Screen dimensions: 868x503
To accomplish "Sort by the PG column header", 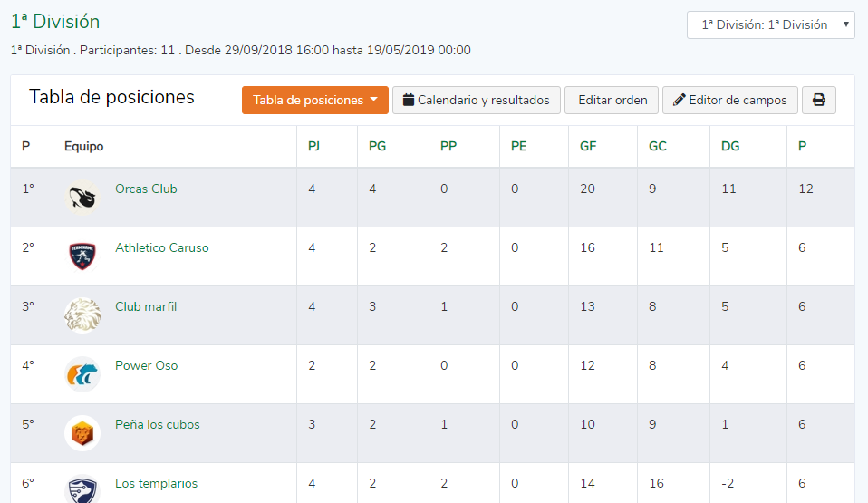I will [378, 146].
